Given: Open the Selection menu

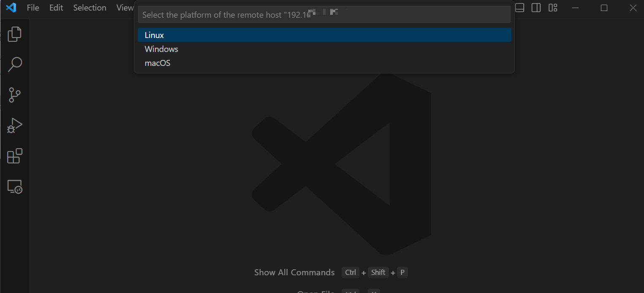Looking at the screenshot, I should [90, 8].
